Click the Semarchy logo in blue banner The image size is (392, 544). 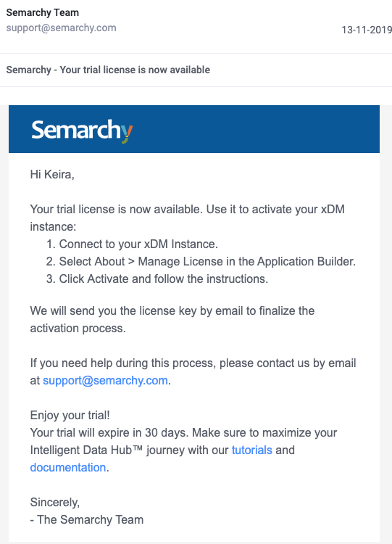tap(82, 131)
